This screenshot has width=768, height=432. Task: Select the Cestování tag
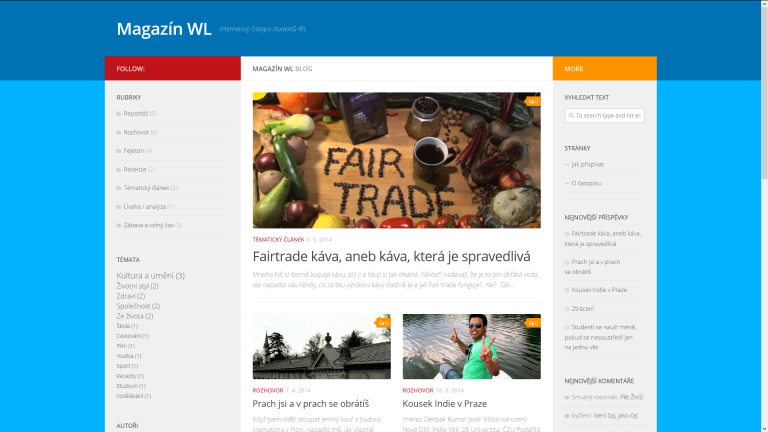tap(133, 336)
